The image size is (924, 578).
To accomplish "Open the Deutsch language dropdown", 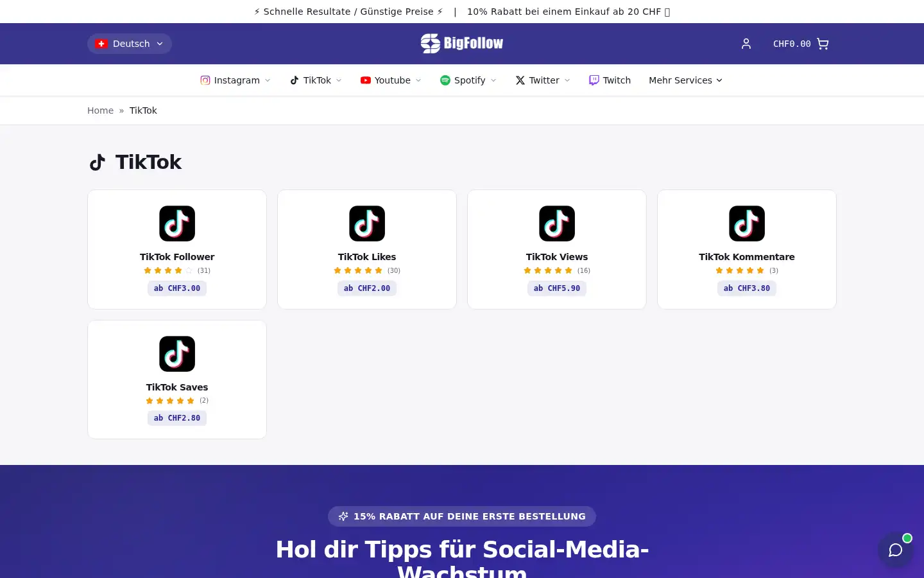I will (x=130, y=44).
